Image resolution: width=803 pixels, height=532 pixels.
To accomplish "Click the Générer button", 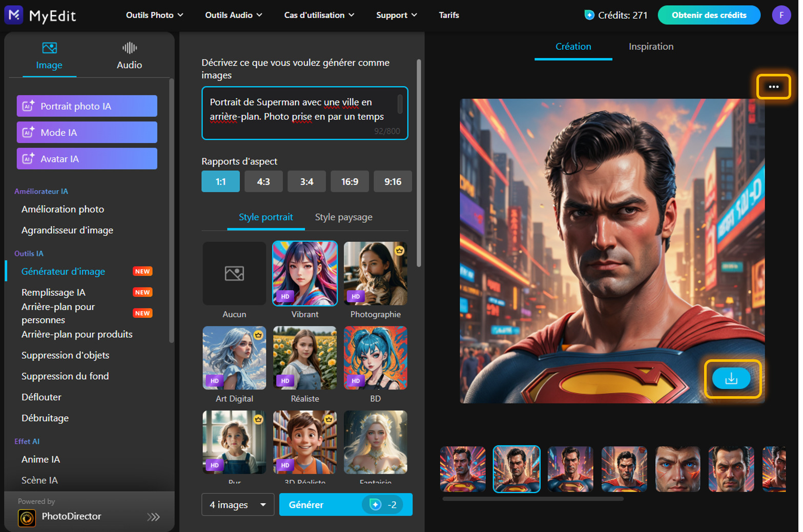I will pyautogui.click(x=345, y=505).
